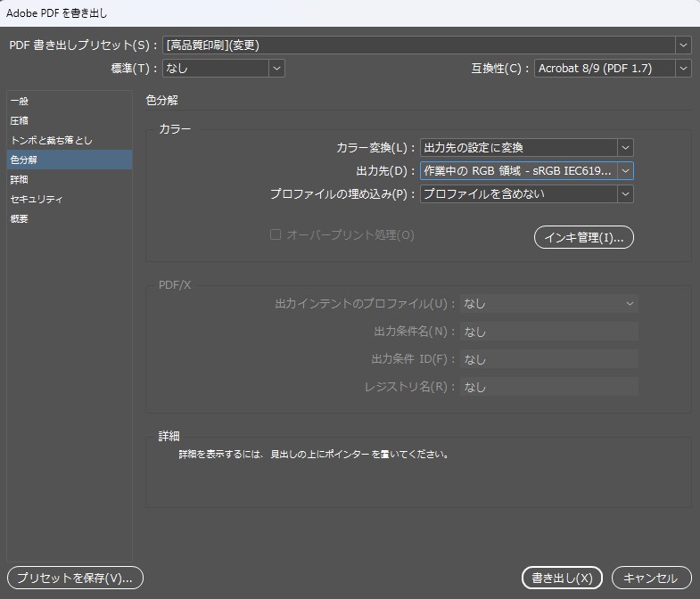
Task: Click the レジストリ名 input field
Action: coord(549,387)
